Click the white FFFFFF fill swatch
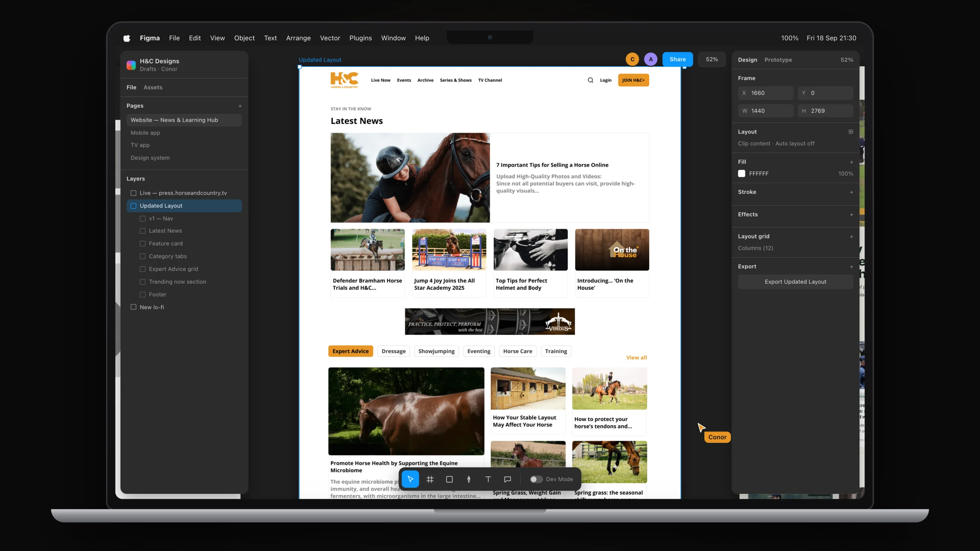The height and width of the screenshot is (551, 980). click(742, 173)
